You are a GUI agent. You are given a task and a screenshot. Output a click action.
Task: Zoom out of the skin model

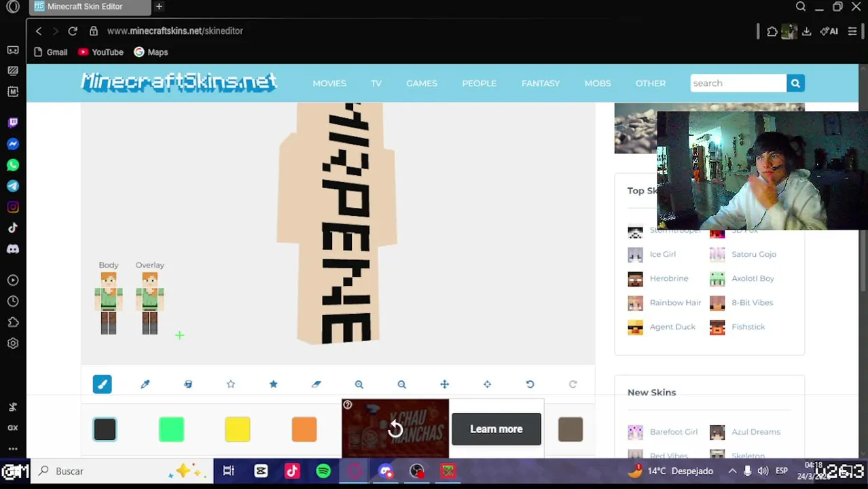pos(402,384)
